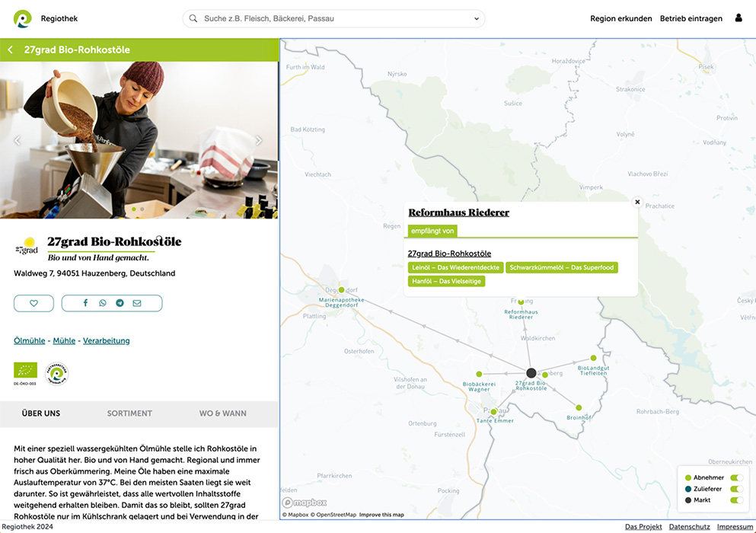This screenshot has width=756, height=533.
Task: Open Das Projekt footer link
Action: click(643, 526)
